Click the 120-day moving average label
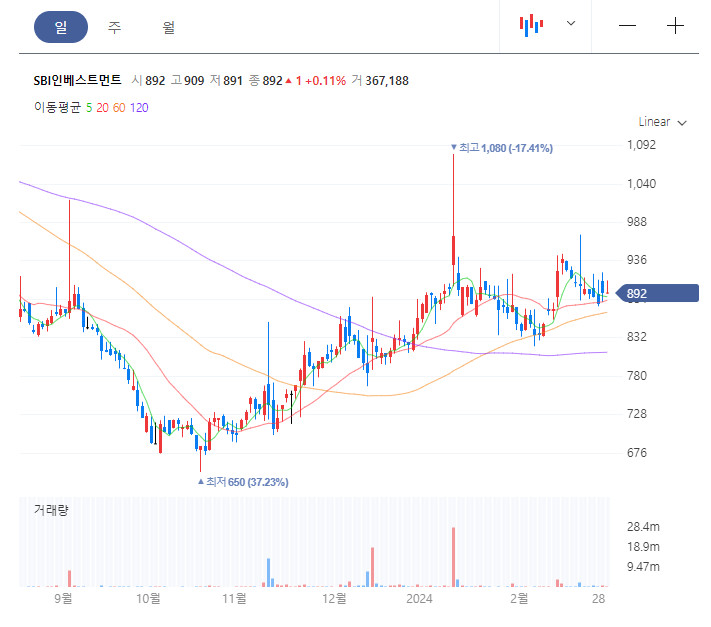Viewport: 711px width, 627px height. [x=139, y=108]
